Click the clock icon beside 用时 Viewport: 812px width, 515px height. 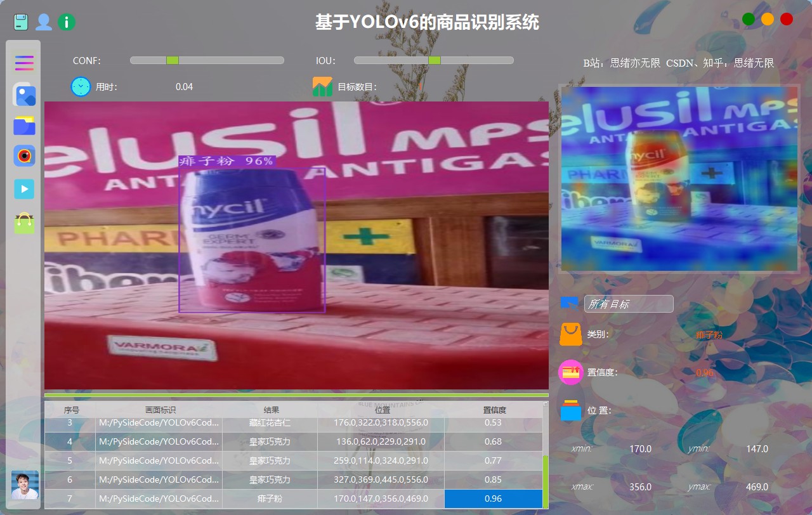coord(81,86)
